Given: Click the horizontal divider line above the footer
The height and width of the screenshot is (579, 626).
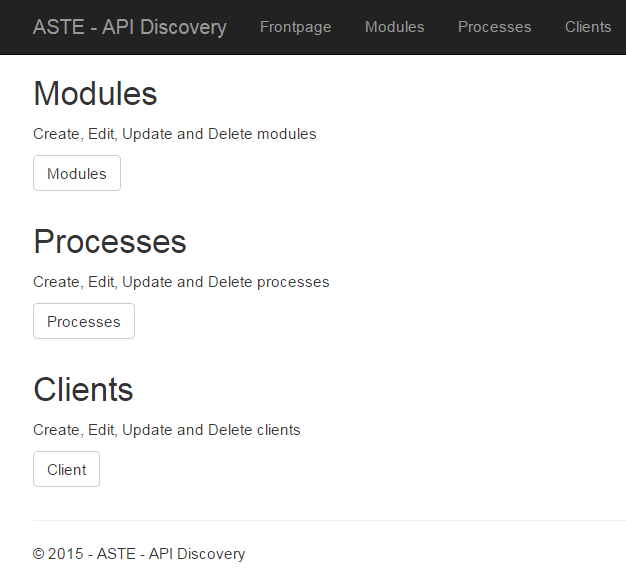Looking at the screenshot, I should 329,520.
